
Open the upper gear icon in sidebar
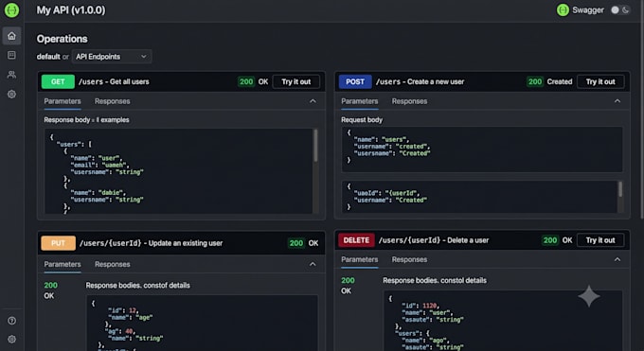(x=11, y=94)
